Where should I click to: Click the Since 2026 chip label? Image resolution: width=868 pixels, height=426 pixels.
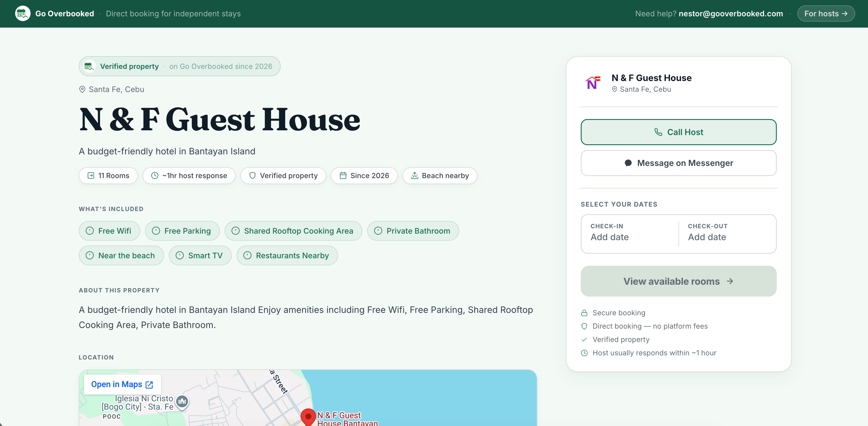(370, 175)
